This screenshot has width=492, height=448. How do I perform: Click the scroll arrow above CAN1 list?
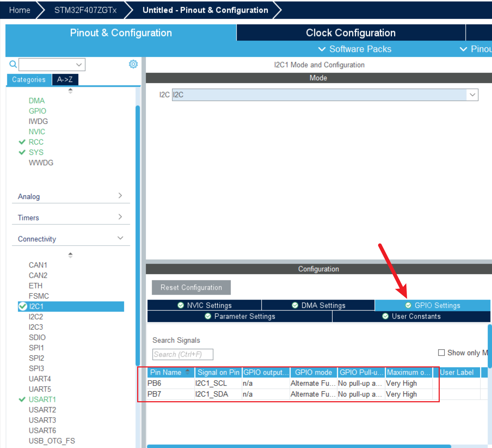click(x=70, y=255)
